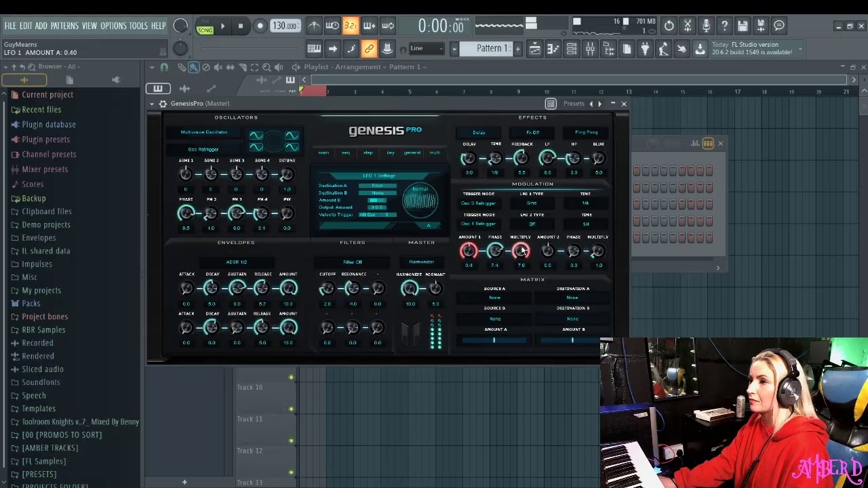
Task: Play the song with the transport Play button
Action: click(222, 26)
